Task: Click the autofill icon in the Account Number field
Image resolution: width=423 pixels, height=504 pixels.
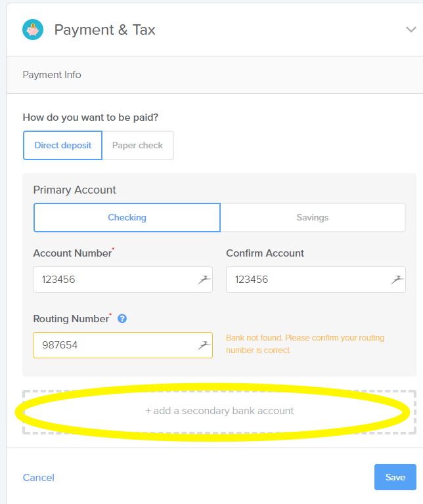Action: coord(204,280)
